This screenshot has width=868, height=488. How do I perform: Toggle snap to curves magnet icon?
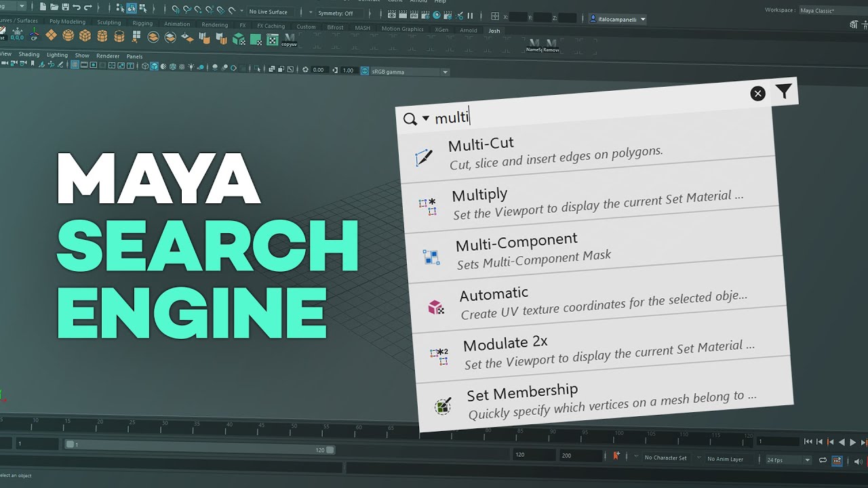pyautogui.click(x=187, y=9)
